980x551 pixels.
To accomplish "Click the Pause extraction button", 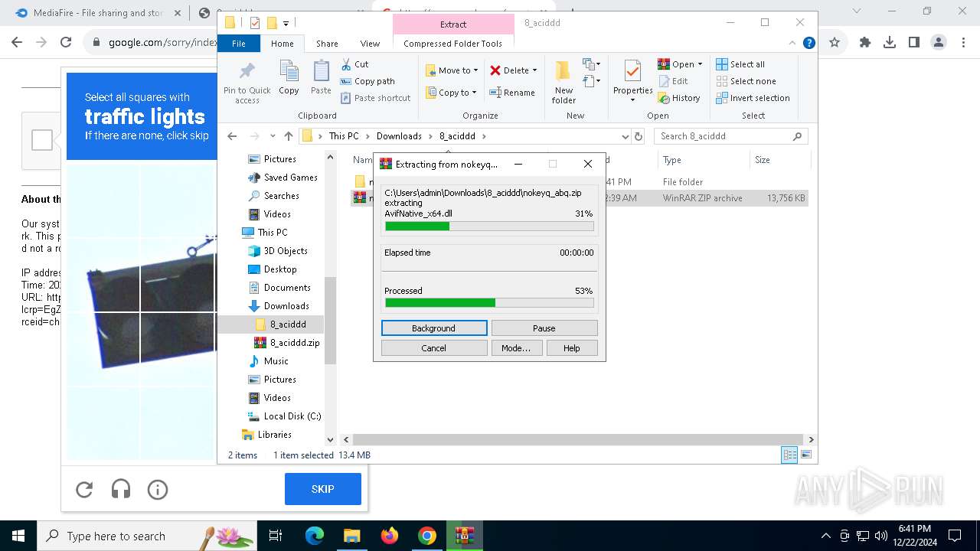I will [x=544, y=328].
